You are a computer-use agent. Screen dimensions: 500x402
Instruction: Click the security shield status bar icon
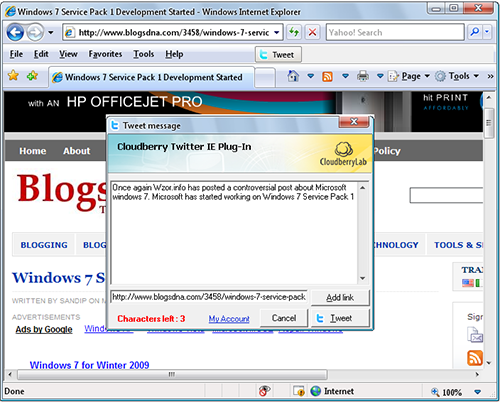299,391
